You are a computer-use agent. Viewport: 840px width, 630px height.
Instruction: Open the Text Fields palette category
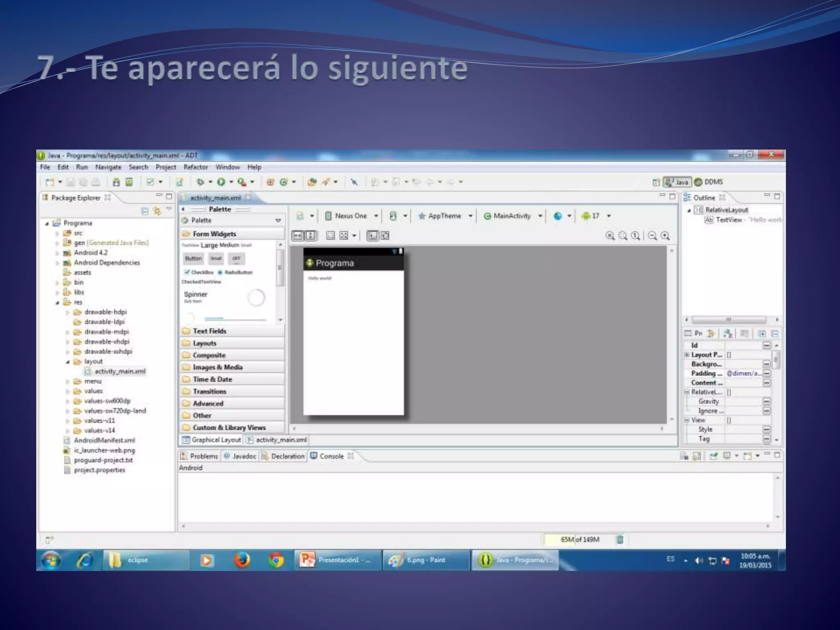(209, 331)
